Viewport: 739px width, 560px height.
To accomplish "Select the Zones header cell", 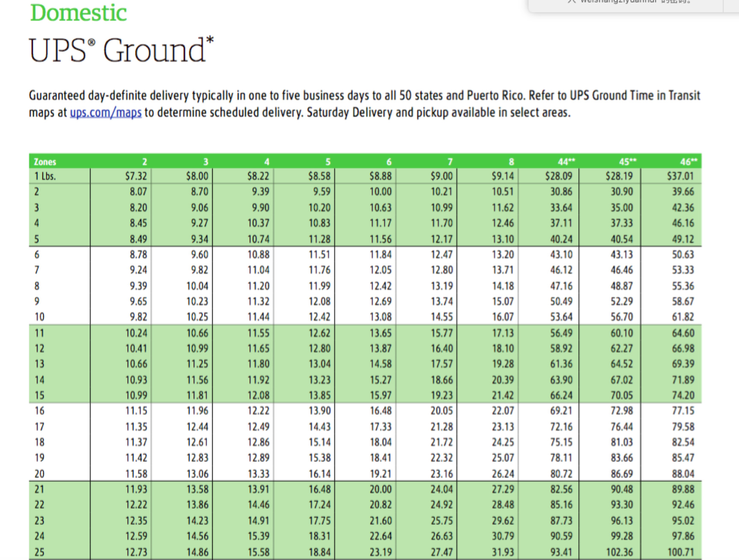I will click(45, 162).
